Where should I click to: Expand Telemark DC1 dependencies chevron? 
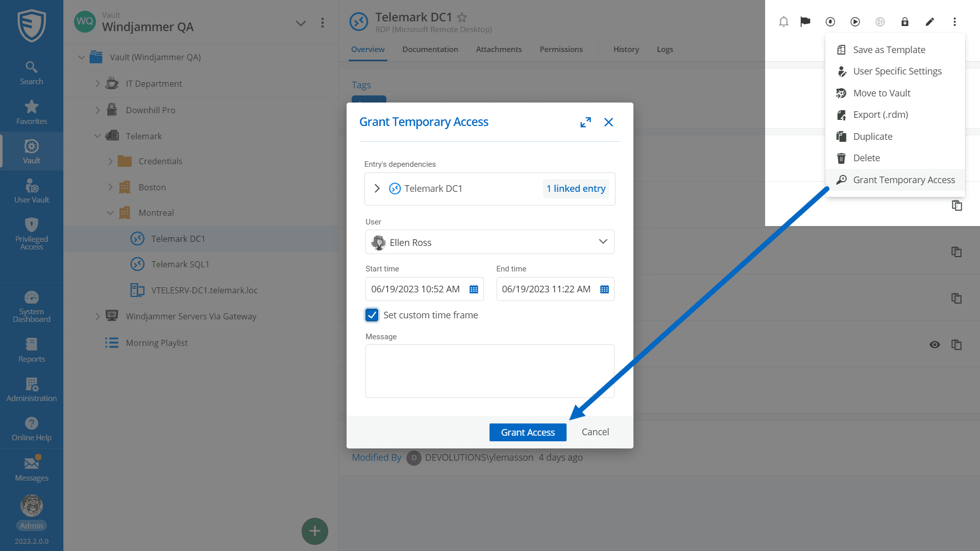click(x=377, y=189)
